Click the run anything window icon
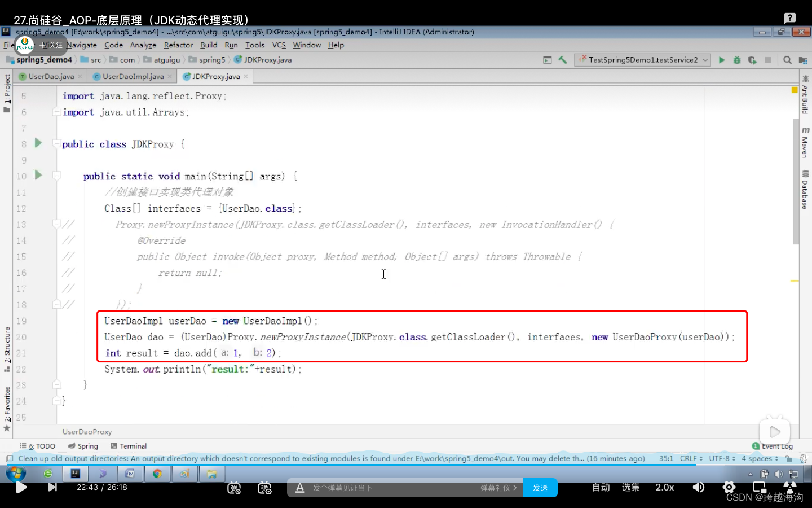 (x=547, y=60)
